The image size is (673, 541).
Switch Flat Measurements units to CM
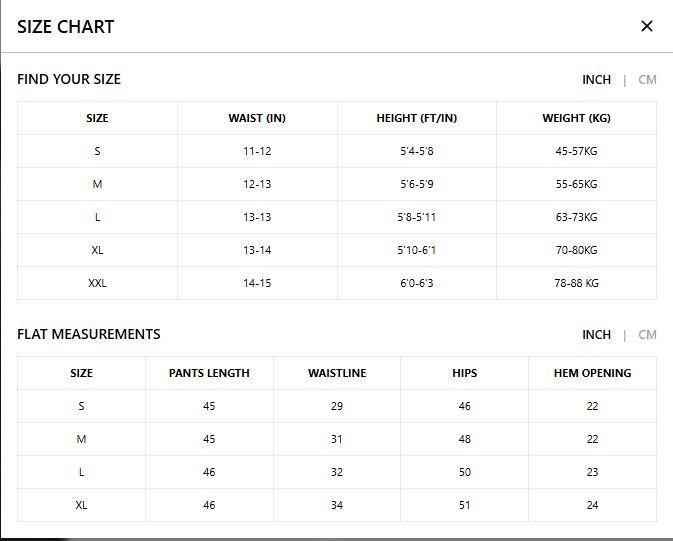[x=647, y=334]
